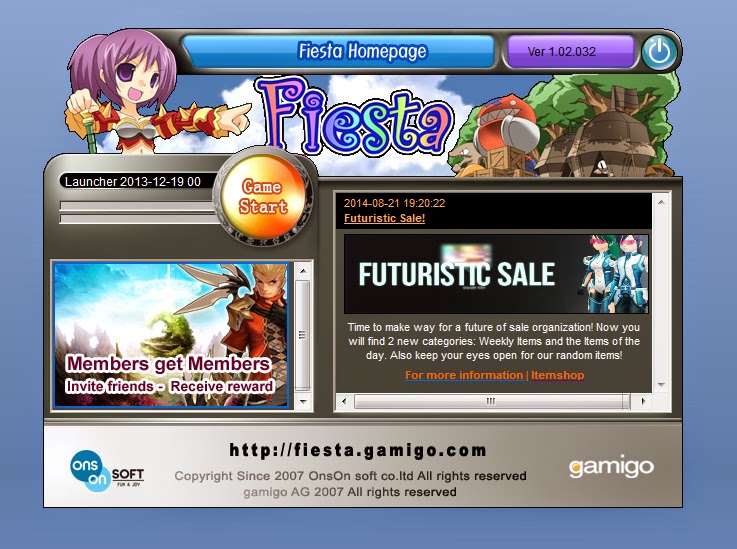Click the news horizontal scrollbar thumb

(491, 401)
